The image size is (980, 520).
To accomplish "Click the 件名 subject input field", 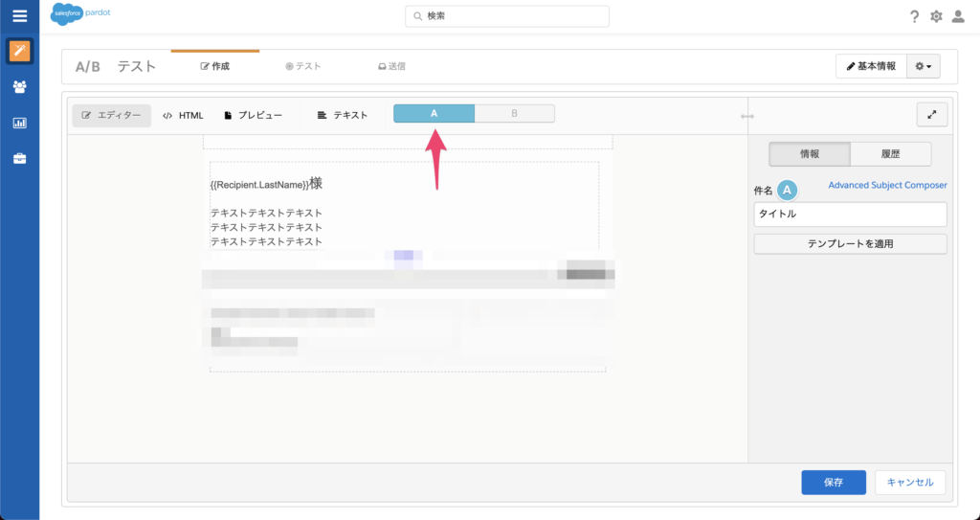I will click(x=850, y=215).
